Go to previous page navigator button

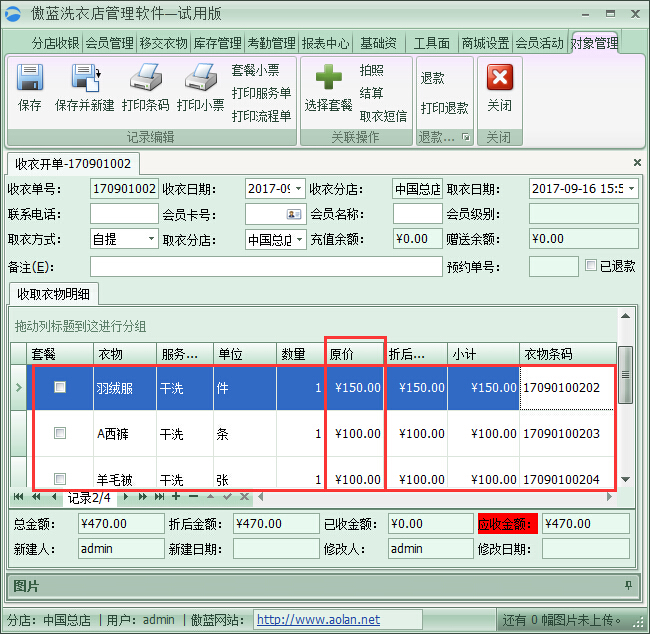(36, 496)
